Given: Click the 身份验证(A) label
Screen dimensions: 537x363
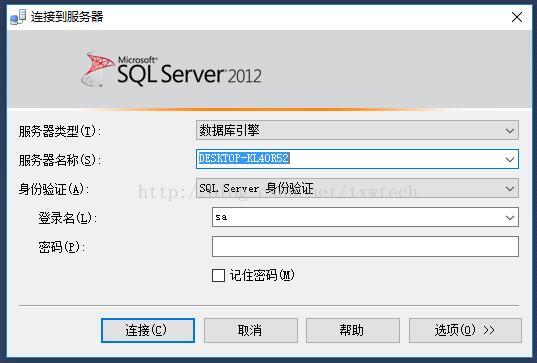Looking at the screenshot, I should (x=54, y=189).
